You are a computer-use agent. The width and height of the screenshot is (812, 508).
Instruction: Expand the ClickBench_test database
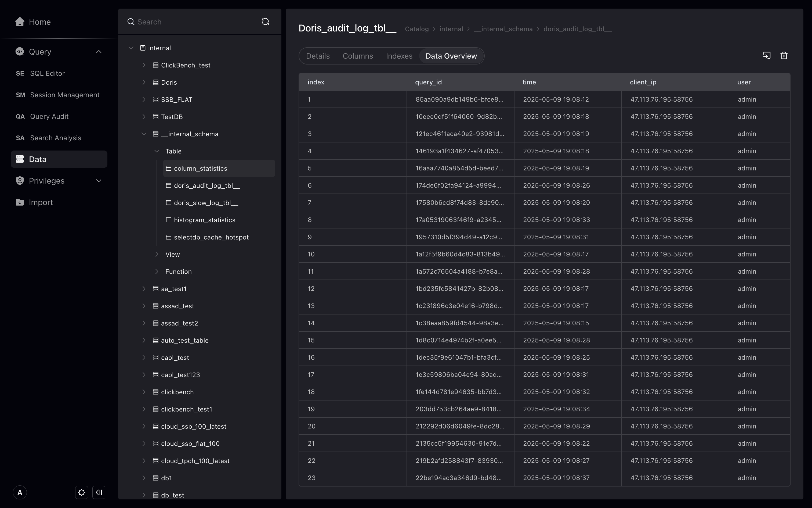coord(144,65)
